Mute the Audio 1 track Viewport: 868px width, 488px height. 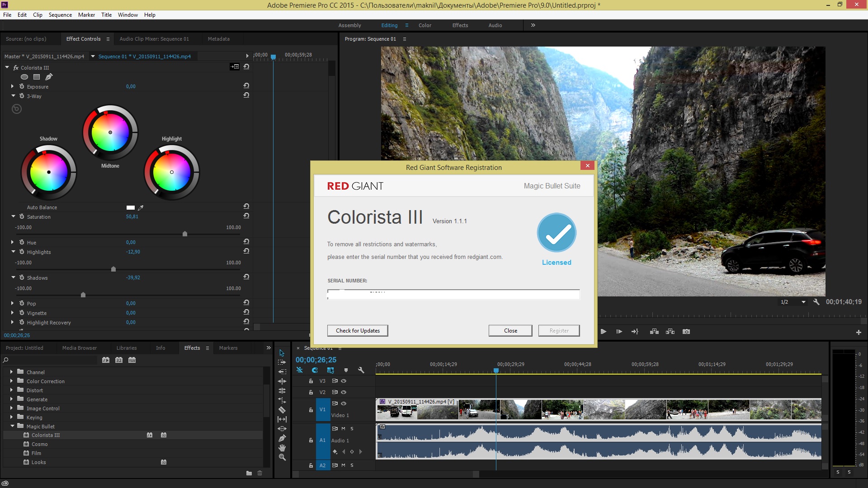343,428
